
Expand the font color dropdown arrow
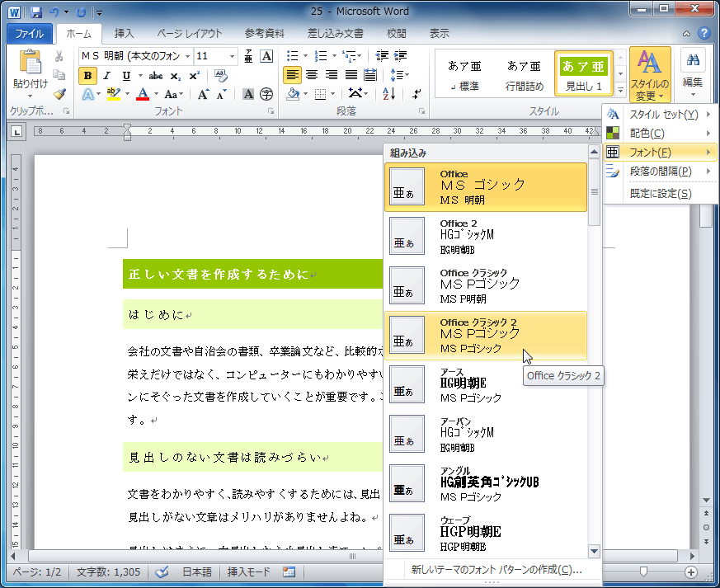click(x=156, y=94)
